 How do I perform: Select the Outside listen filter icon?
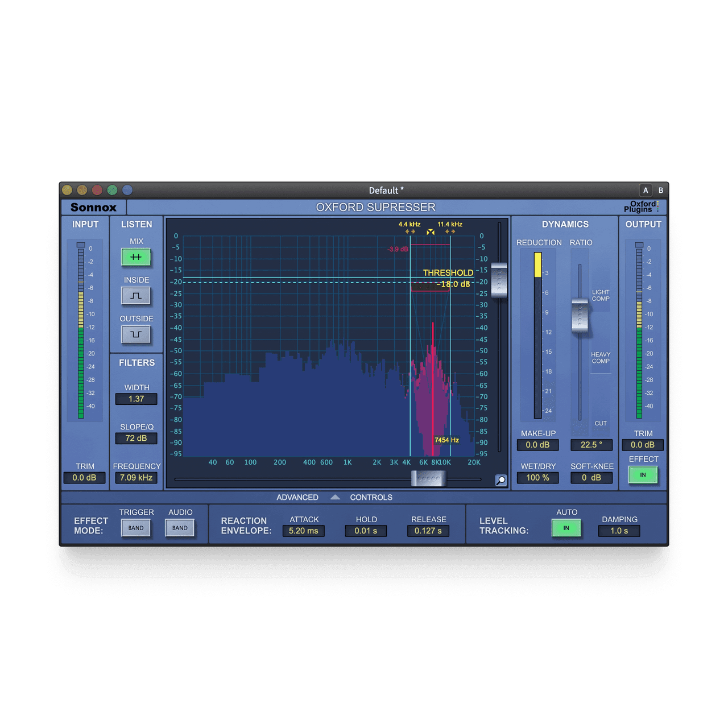(x=136, y=334)
